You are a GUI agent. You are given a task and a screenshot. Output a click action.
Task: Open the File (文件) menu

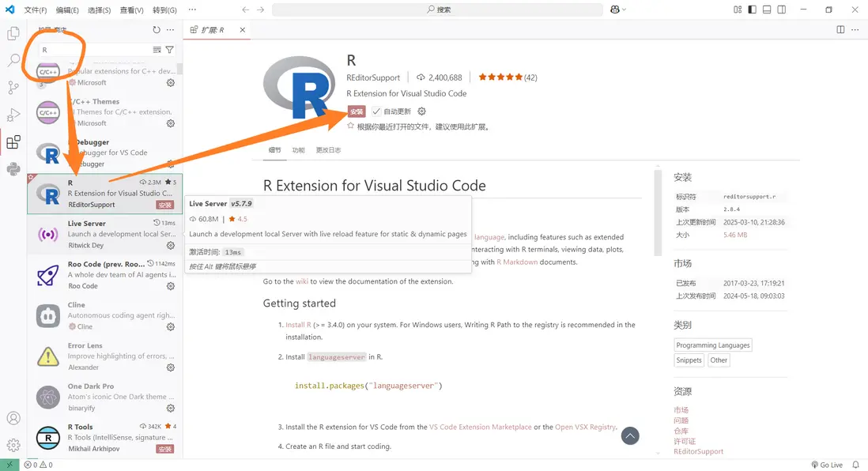pos(36,10)
